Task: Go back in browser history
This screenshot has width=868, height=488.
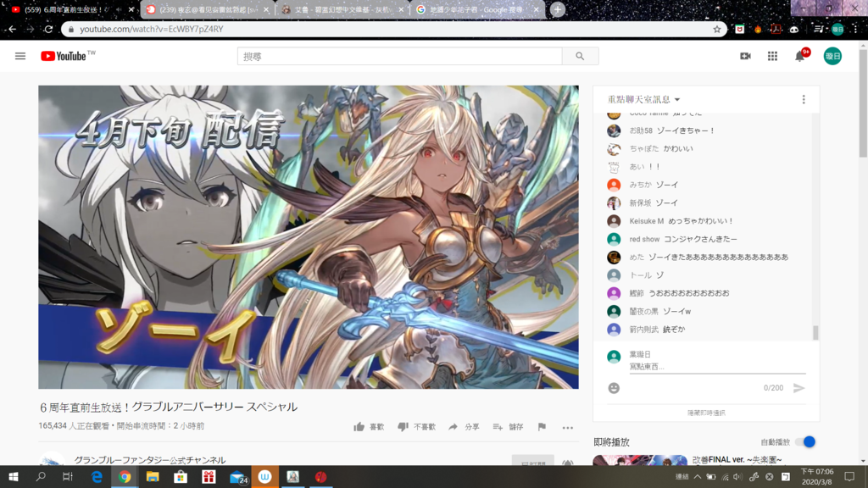Action: 12,29
